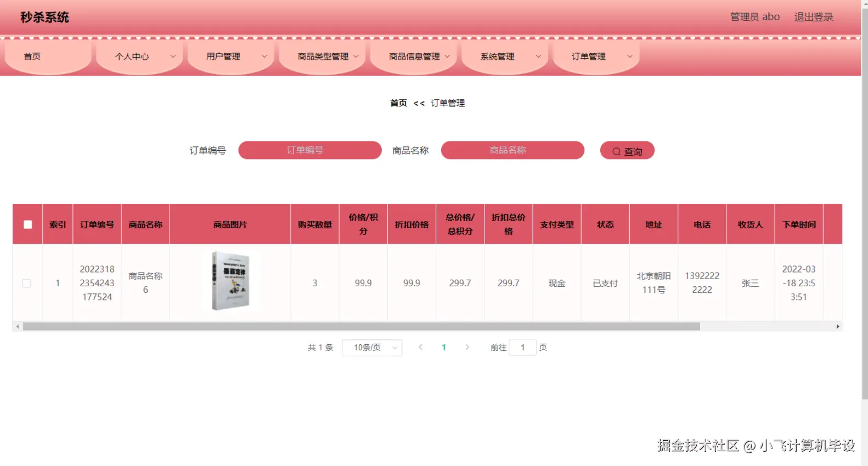Click the 索引 column header
The width and height of the screenshot is (868, 466).
58,224
